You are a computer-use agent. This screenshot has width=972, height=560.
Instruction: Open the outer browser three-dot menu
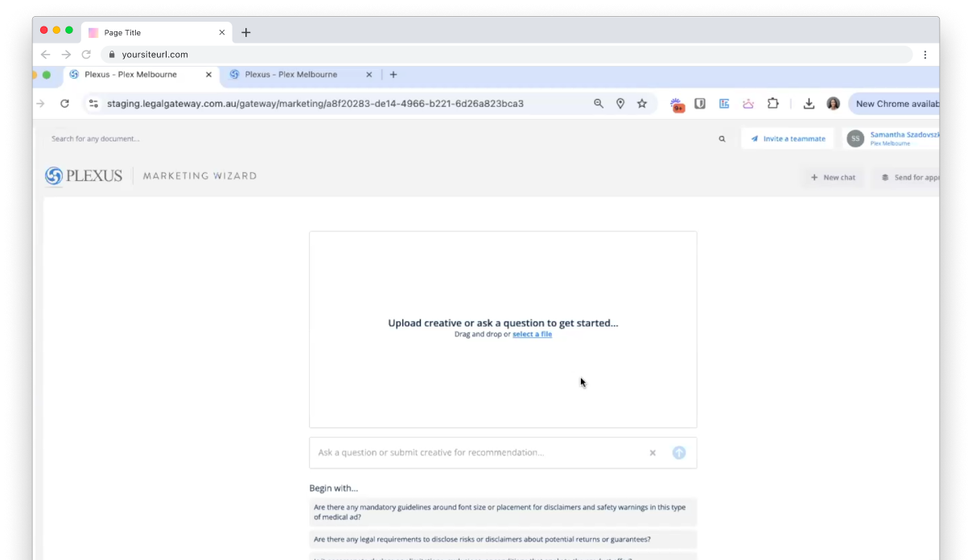click(925, 55)
